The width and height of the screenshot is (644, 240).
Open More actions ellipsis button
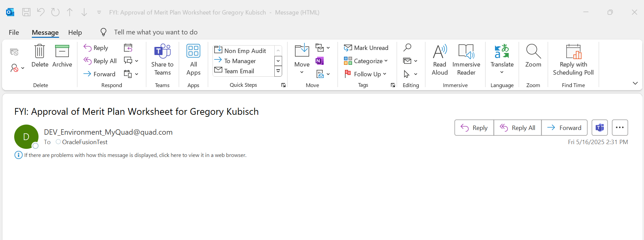pyautogui.click(x=620, y=128)
